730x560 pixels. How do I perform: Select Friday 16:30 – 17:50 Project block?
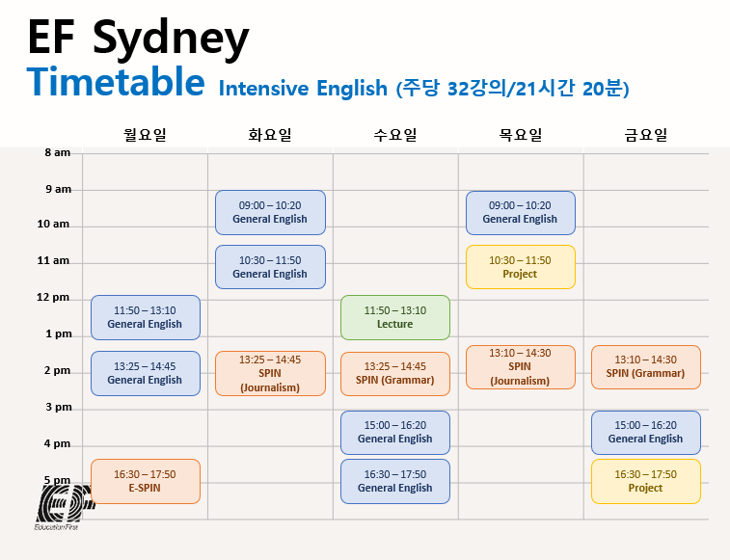coord(646,481)
